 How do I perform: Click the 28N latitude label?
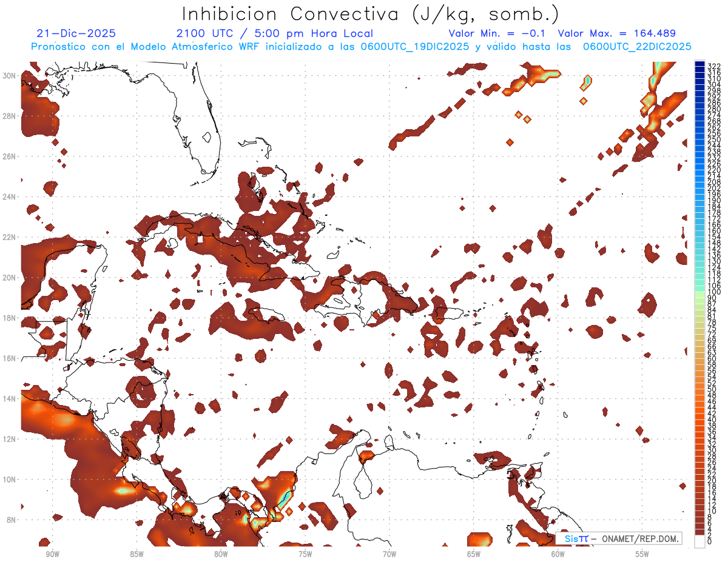(x=8, y=116)
